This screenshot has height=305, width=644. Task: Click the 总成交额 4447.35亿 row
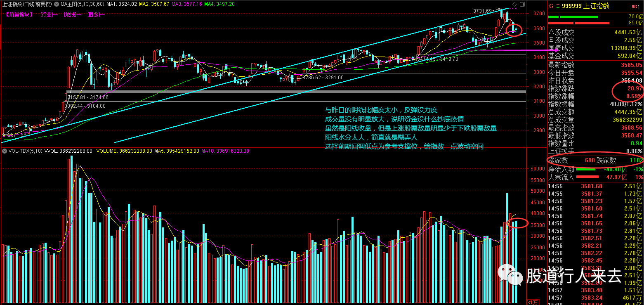(595, 112)
